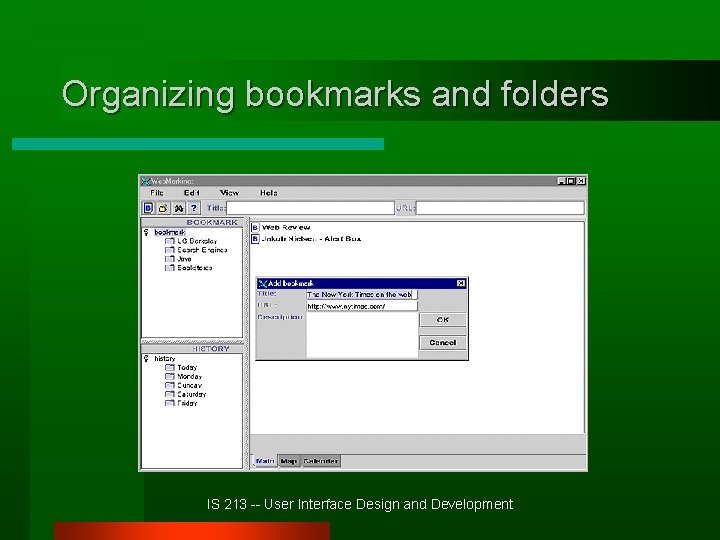Click the bookmark icon beside Jakob Nielsen

click(255, 239)
